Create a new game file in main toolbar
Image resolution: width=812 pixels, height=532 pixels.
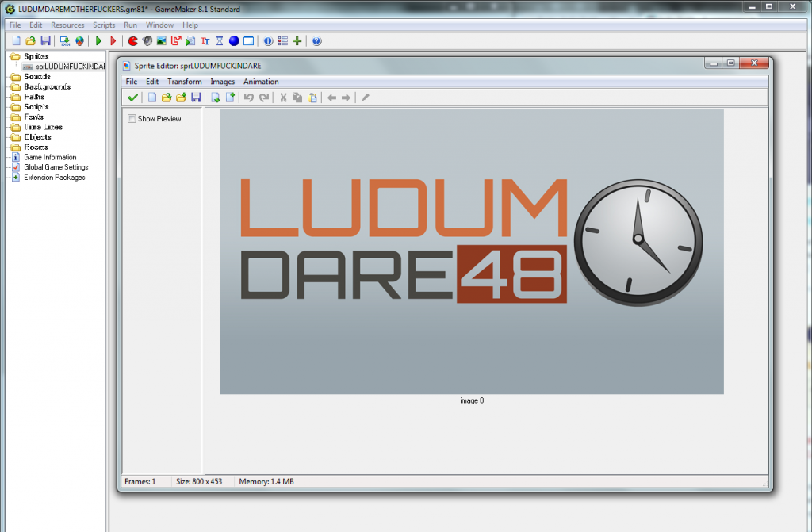pyautogui.click(x=16, y=41)
